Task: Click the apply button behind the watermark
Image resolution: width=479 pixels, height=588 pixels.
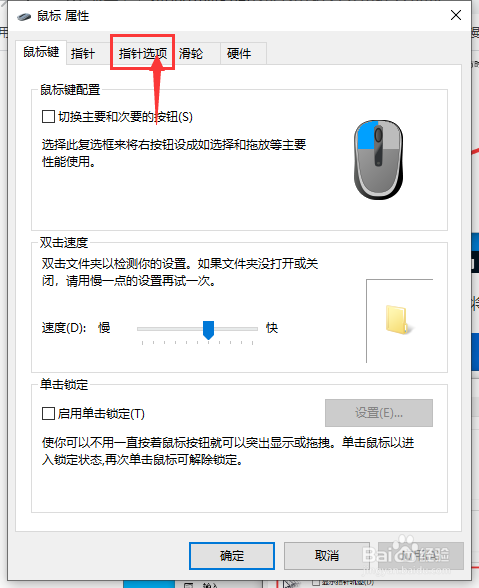Action: (421, 555)
